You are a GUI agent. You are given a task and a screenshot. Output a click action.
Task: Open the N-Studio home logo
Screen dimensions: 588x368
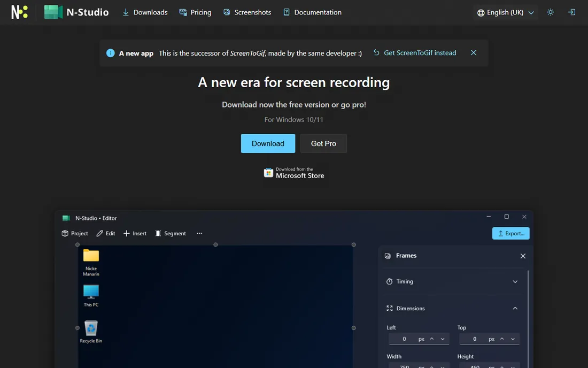click(x=76, y=12)
